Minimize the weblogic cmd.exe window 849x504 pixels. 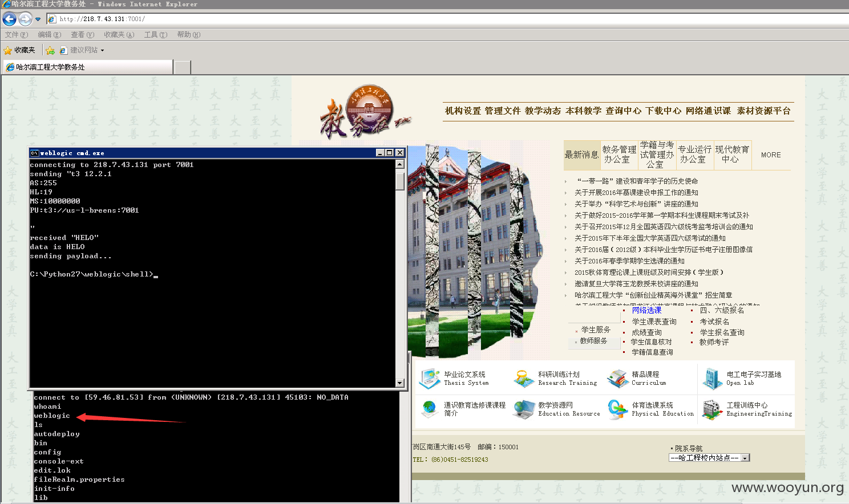(381, 153)
